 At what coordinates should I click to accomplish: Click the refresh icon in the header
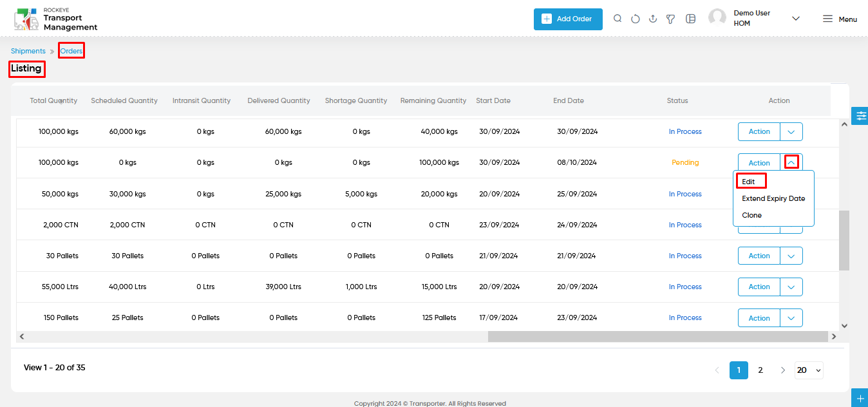tap(636, 19)
